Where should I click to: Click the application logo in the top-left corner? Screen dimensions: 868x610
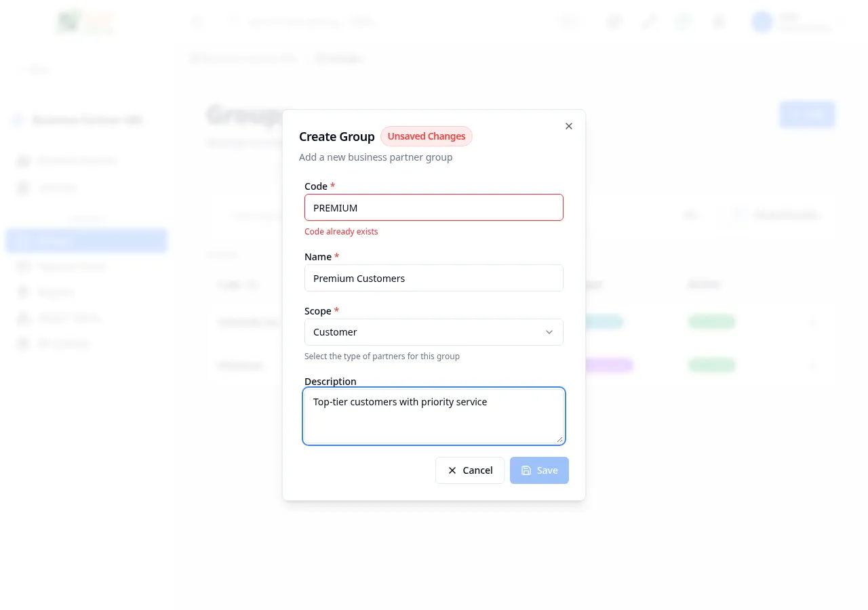tap(85, 22)
